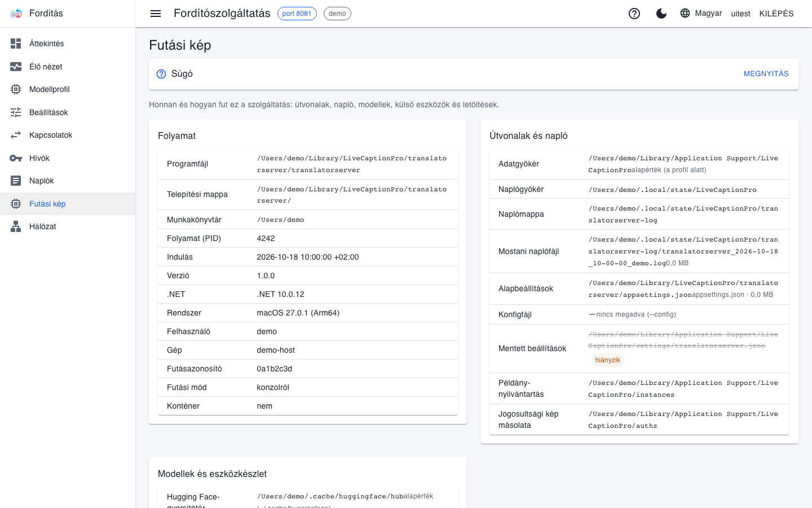Open help via top bar question icon
The width and height of the screenshot is (812, 508).
pos(634,14)
